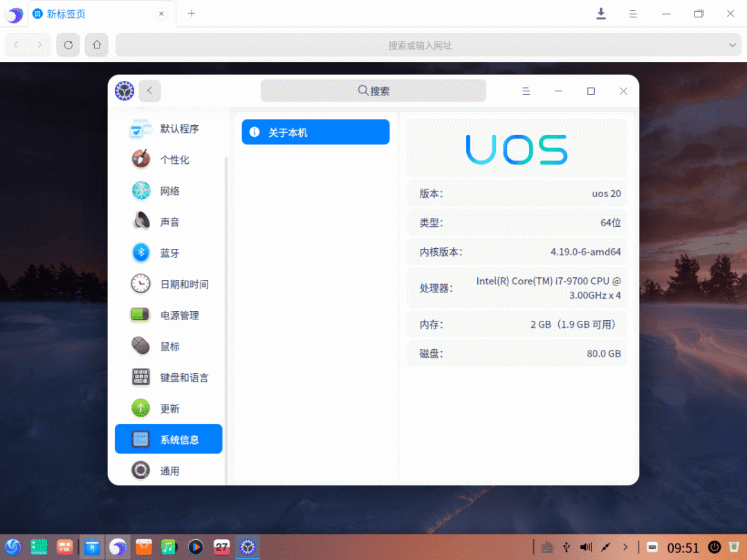Open the 网络 (Network) settings section
The width and height of the screenshot is (747, 560).
[169, 190]
